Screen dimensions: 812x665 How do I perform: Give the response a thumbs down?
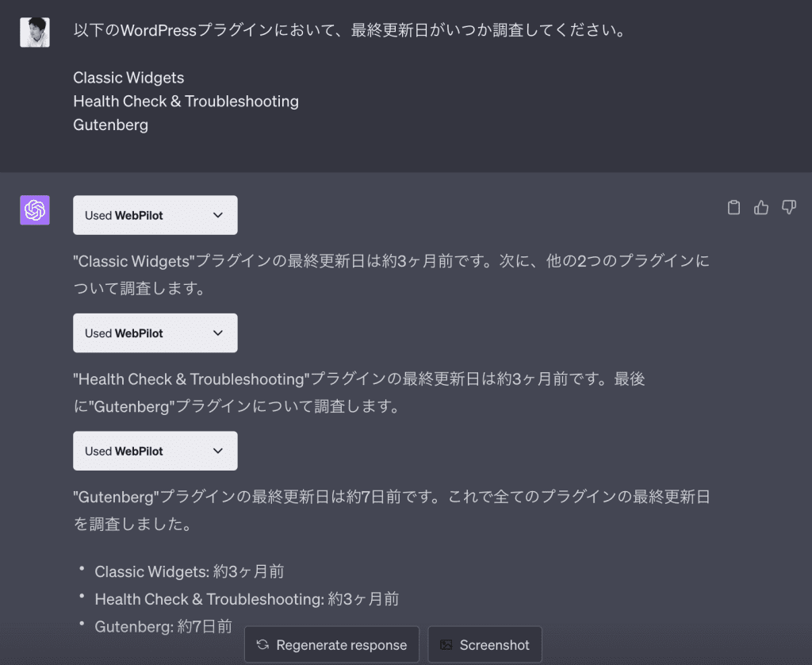click(x=789, y=207)
